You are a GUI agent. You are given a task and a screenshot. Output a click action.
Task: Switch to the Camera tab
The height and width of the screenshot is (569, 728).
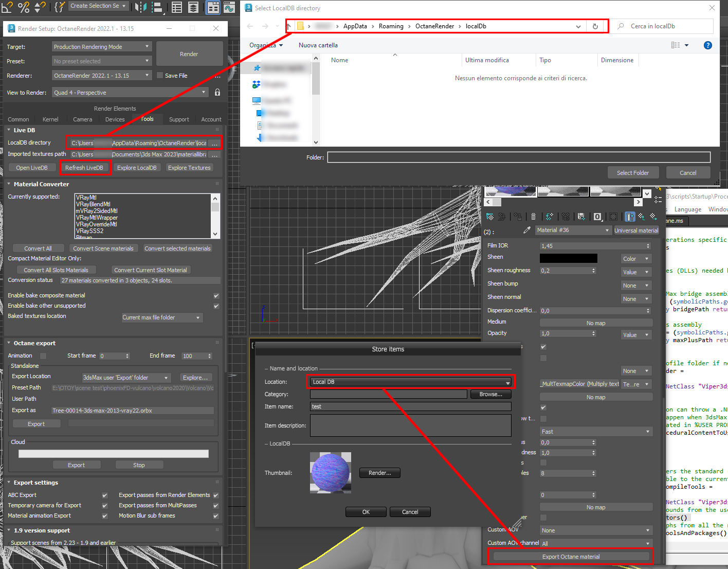83,119
